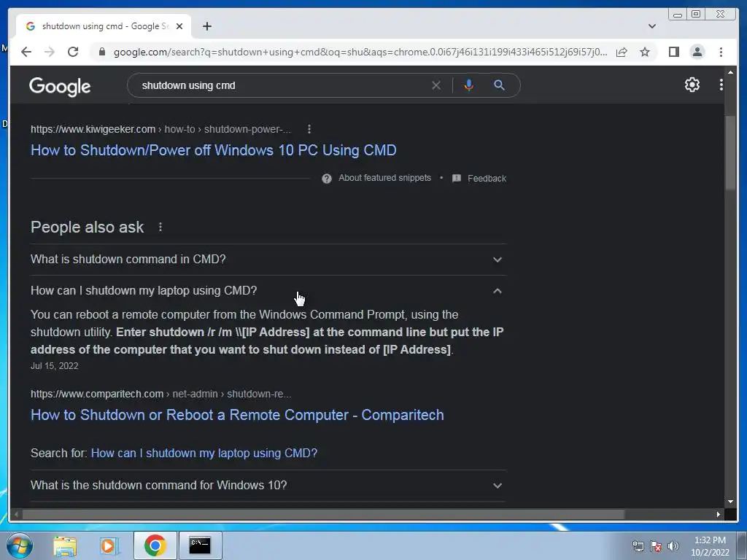Open Windows Explorer from the taskbar
The image size is (747, 560).
(x=65, y=545)
